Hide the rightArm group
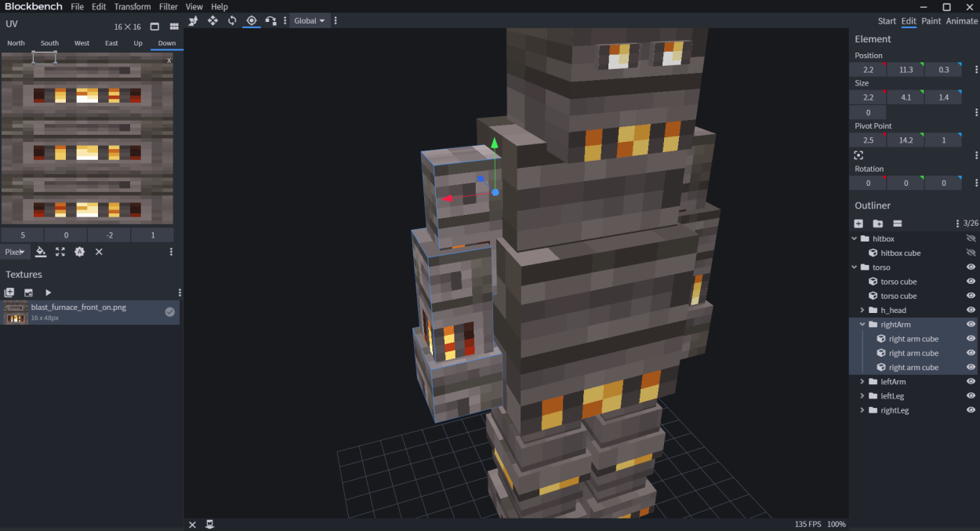Screen dimensions: 980x531 coord(971,324)
